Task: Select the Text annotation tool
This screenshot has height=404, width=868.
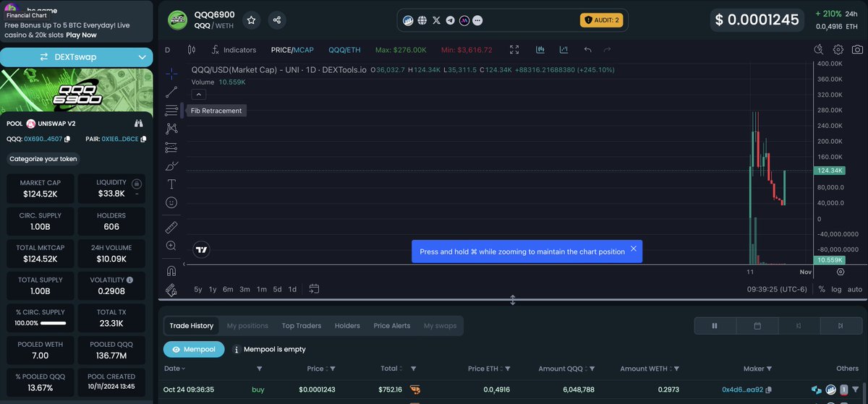Action: pos(171,184)
